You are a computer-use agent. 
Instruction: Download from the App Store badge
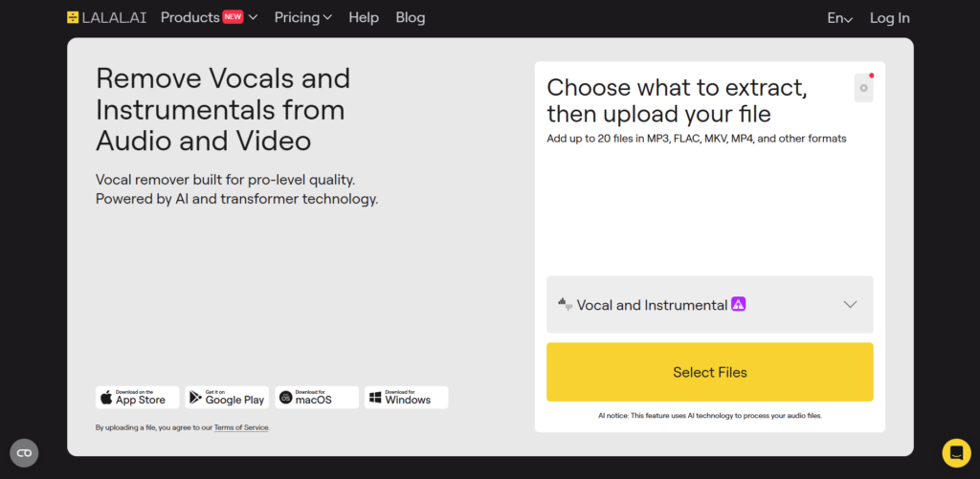pyautogui.click(x=138, y=397)
